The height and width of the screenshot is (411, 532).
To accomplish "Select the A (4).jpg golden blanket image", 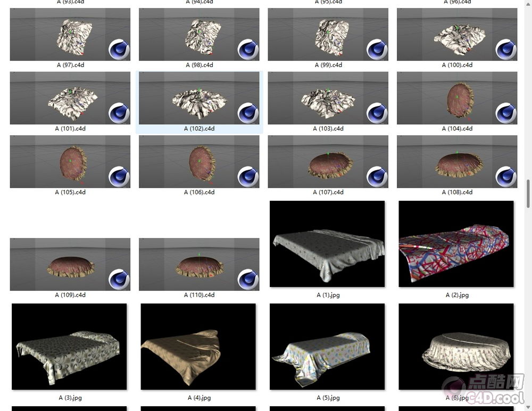I will [198, 347].
